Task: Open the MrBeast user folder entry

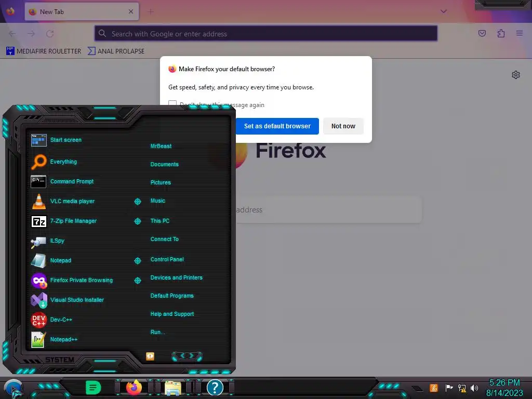Action: (161, 146)
